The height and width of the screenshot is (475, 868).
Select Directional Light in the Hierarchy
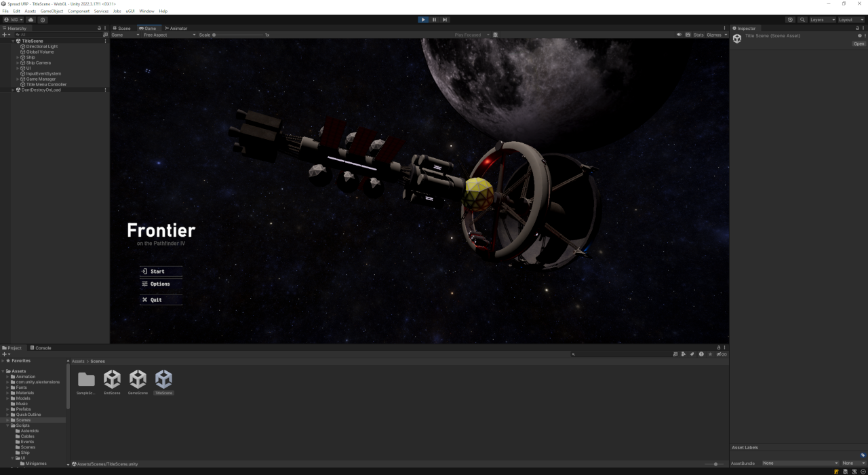click(x=42, y=46)
